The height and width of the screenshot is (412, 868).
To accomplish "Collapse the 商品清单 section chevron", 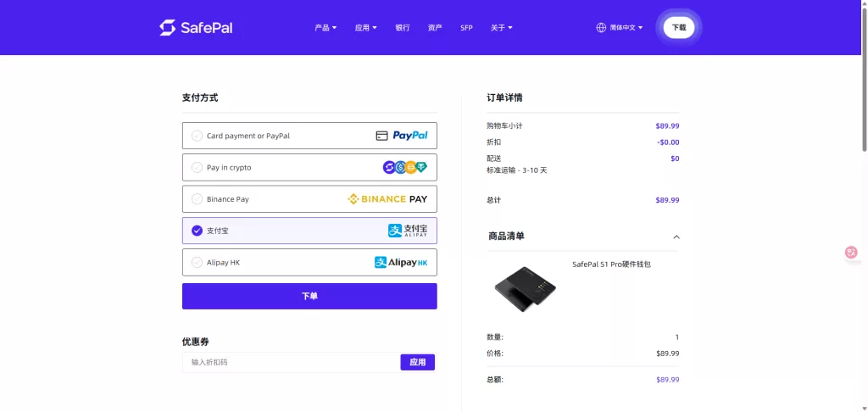I will coord(676,237).
